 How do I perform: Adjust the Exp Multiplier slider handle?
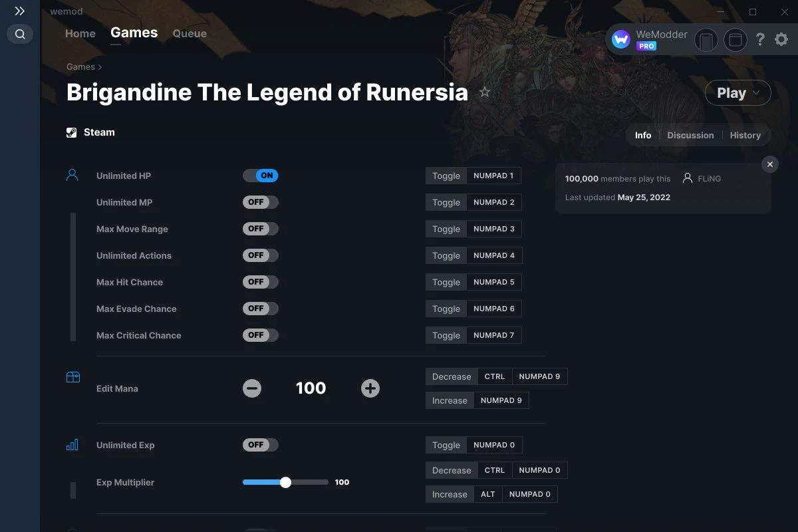[286, 481]
